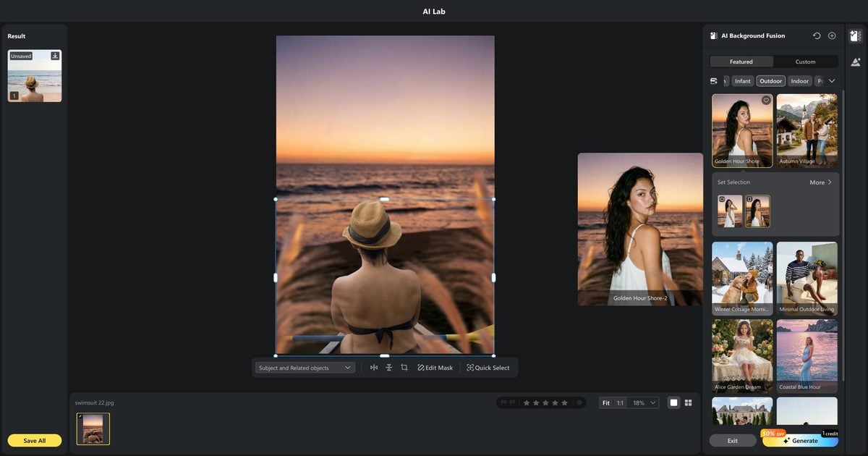
Task: Expand the category tags chevron
Action: coord(832,81)
